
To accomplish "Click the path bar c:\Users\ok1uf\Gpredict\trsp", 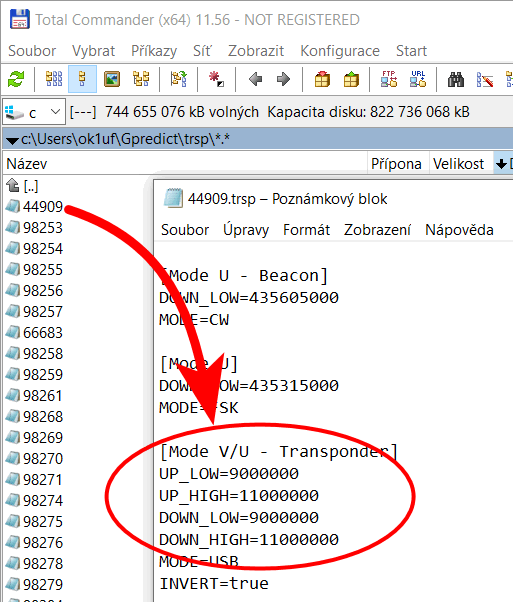I will coord(257,139).
